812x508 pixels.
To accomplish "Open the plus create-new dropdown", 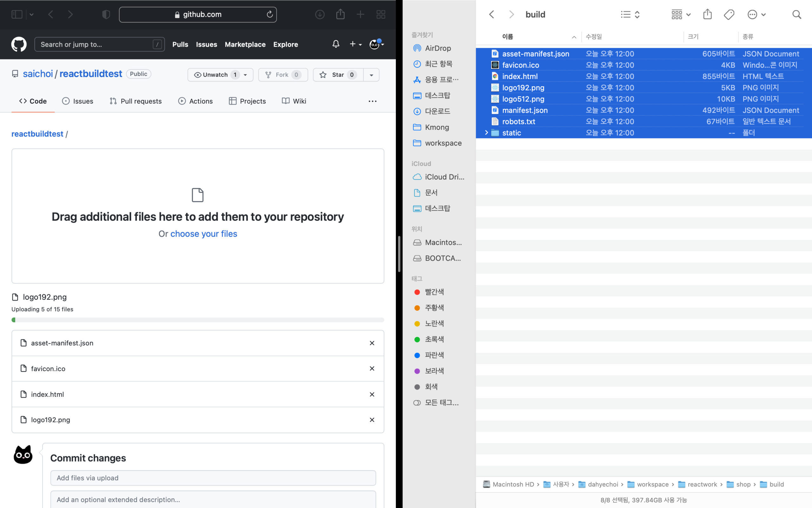I will [355, 44].
